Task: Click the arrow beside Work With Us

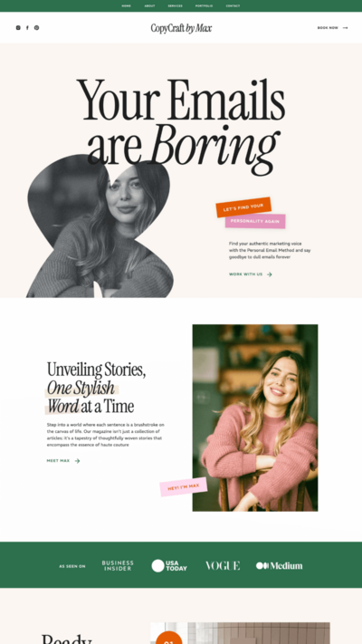Action: pyautogui.click(x=270, y=274)
